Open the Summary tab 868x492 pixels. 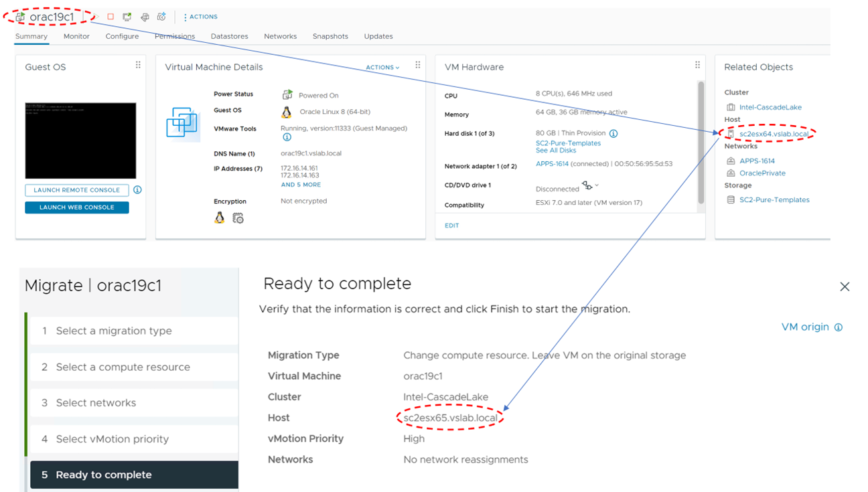tap(31, 36)
